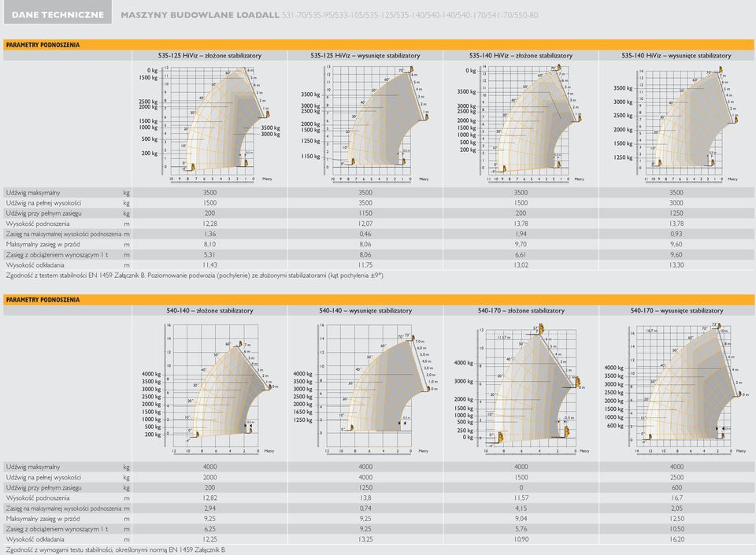The height and width of the screenshot is (555, 756).
Task: Click lift height value 12,28
Action: point(209,224)
